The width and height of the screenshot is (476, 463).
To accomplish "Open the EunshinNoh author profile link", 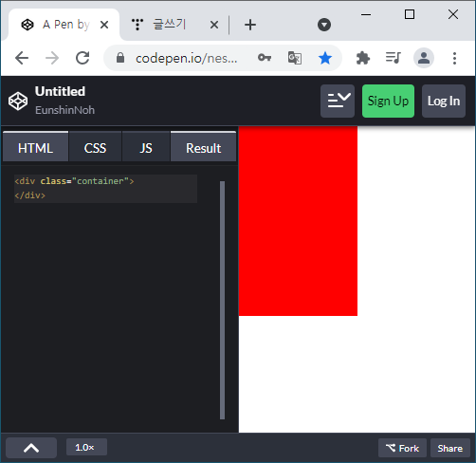I will click(x=64, y=110).
